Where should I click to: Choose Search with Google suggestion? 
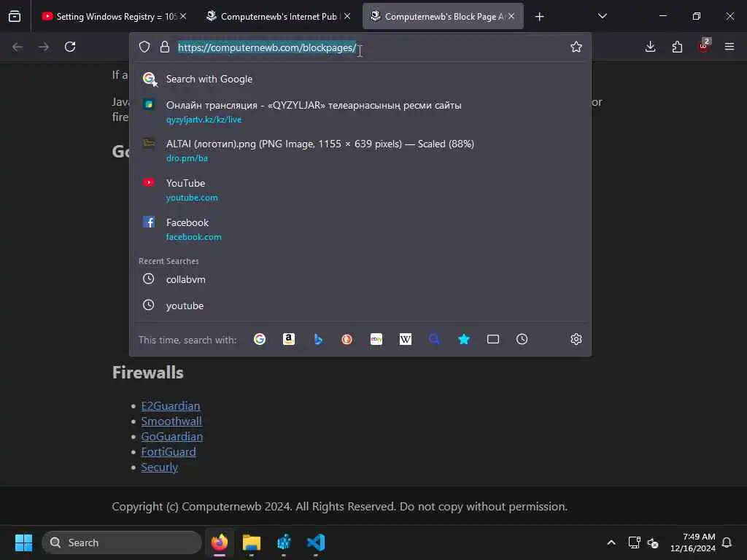(x=360, y=79)
